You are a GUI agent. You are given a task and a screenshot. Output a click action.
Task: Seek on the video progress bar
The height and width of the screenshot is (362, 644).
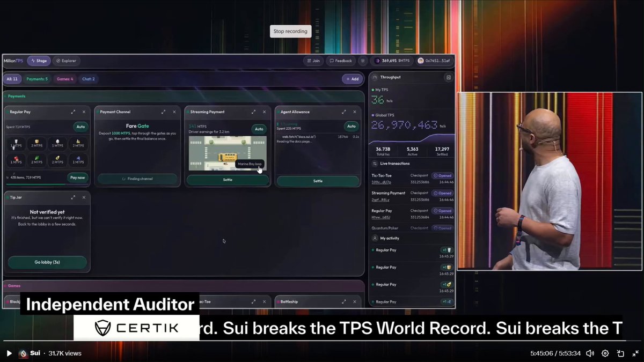pyautogui.click(x=314, y=341)
